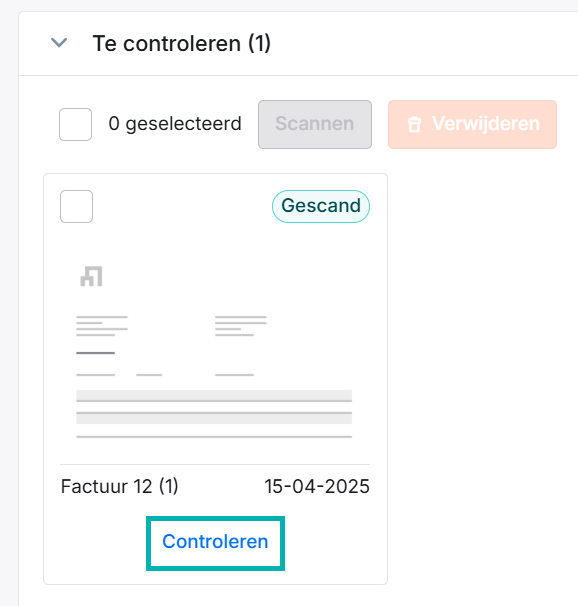The height and width of the screenshot is (606, 578).
Task: Click the left address lines in invoice preview
Action: pos(102,326)
